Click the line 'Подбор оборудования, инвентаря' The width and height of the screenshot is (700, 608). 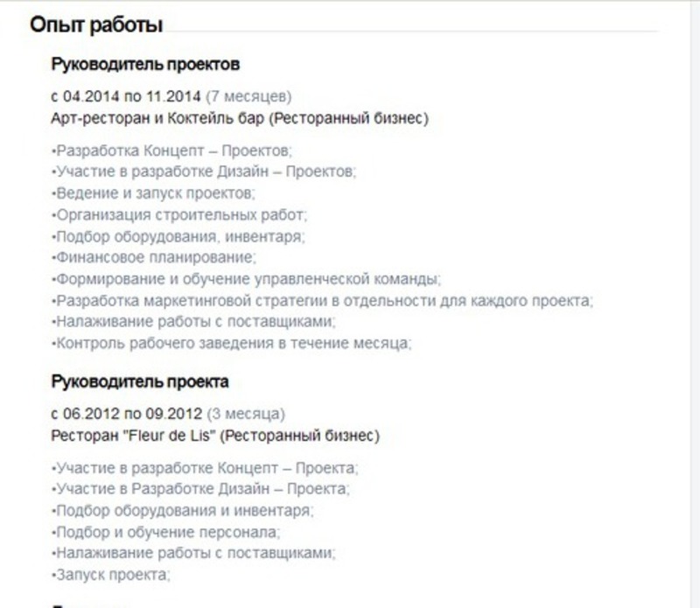(178, 236)
